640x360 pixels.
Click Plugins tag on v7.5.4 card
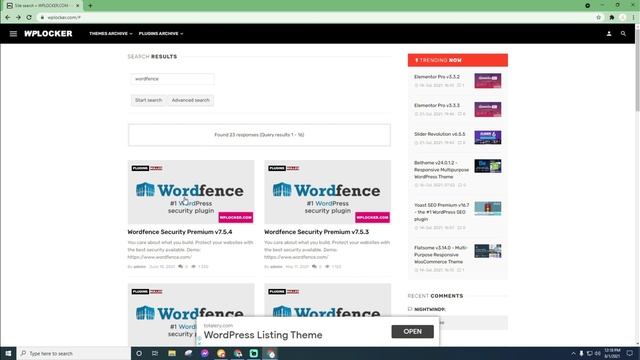coord(140,168)
